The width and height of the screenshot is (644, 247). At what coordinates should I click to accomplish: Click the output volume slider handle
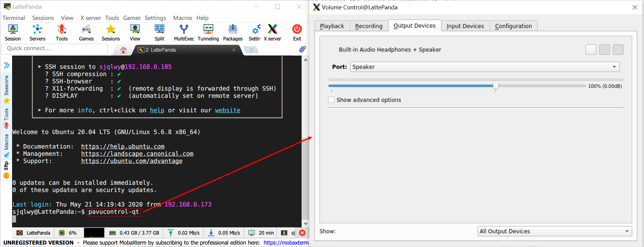(496, 86)
